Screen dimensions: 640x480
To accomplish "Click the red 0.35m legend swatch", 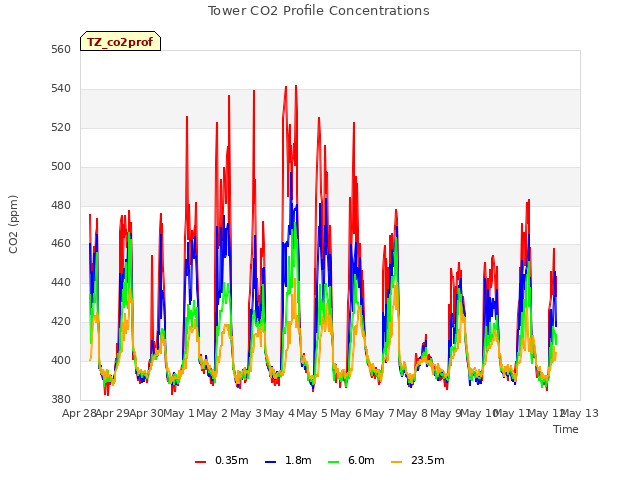I will [x=200, y=461].
